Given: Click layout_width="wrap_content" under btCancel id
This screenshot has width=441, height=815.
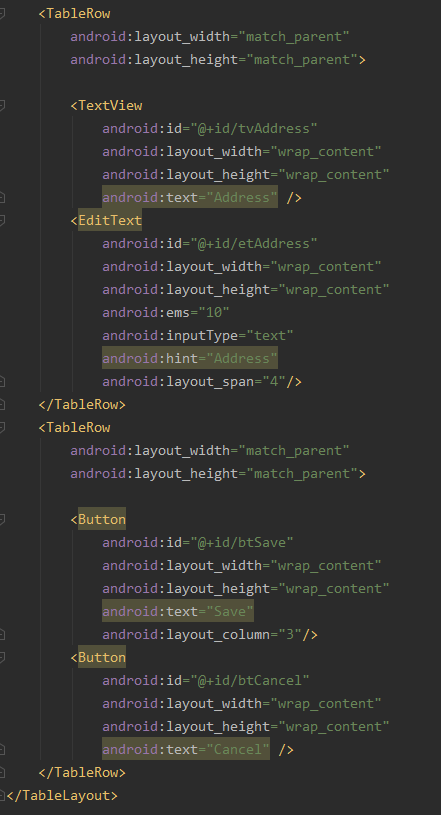Looking at the screenshot, I should [242, 703].
